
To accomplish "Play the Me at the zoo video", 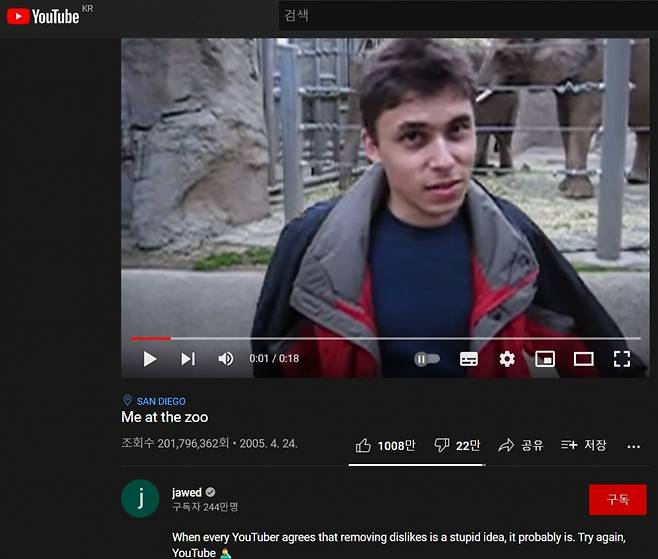I will tap(150, 359).
